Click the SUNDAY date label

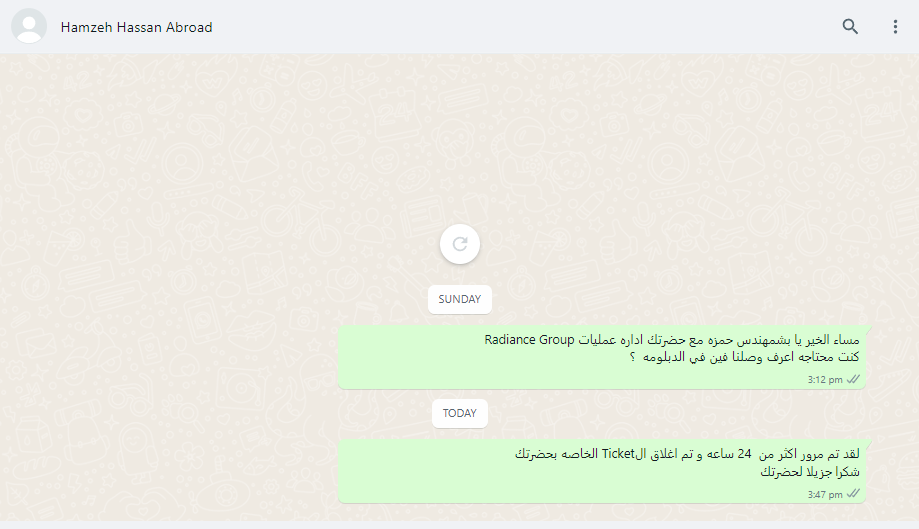click(460, 299)
